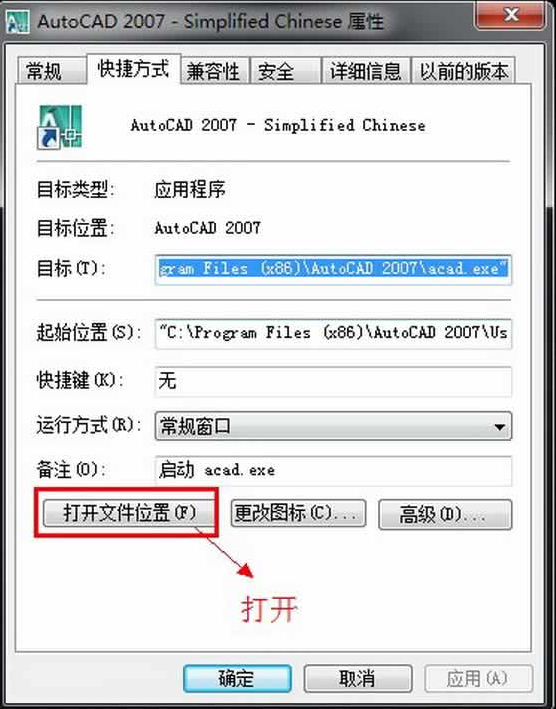The width and height of the screenshot is (556, 709).
Task: Click the 打开文件位置(F) button
Action: click(128, 513)
